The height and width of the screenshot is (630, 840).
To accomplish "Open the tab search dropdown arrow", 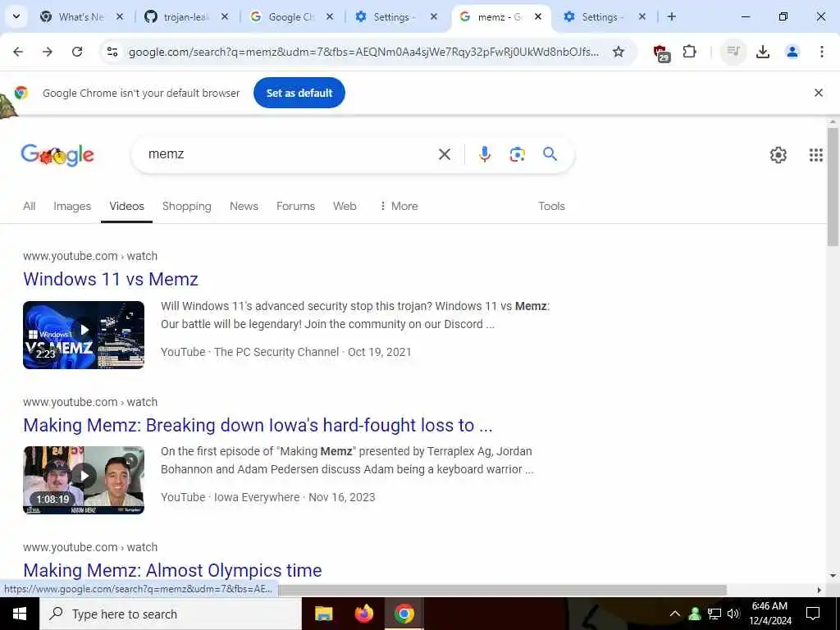I will [x=16, y=16].
